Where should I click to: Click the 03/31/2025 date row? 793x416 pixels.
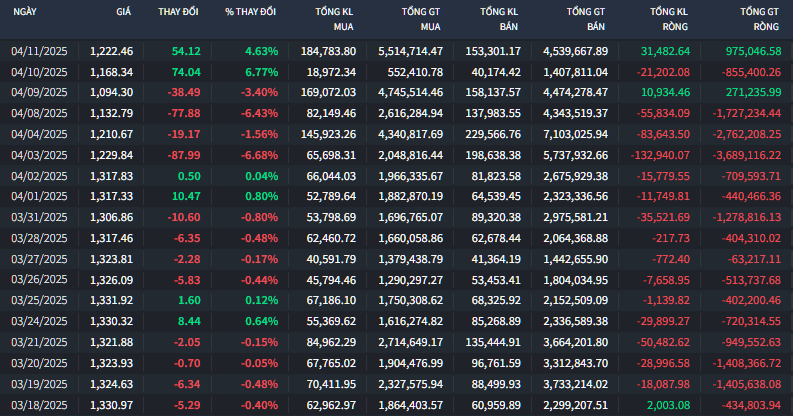click(x=396, y=217)
